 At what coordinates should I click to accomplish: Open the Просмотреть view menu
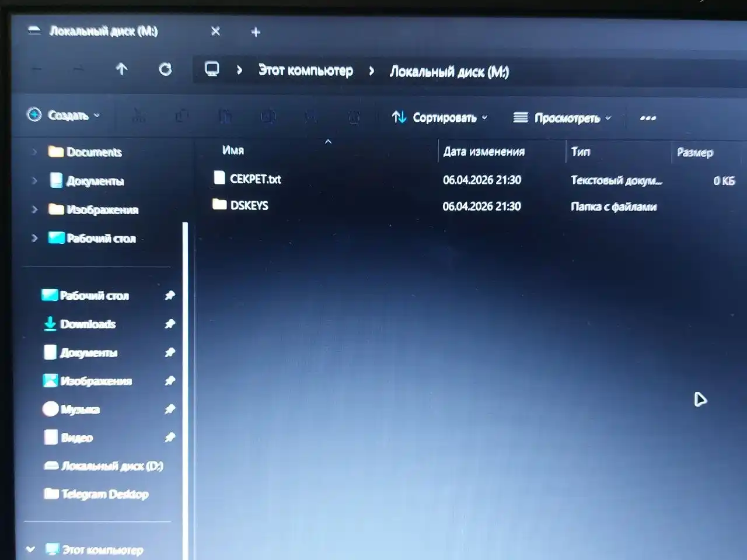click(562, 118)
